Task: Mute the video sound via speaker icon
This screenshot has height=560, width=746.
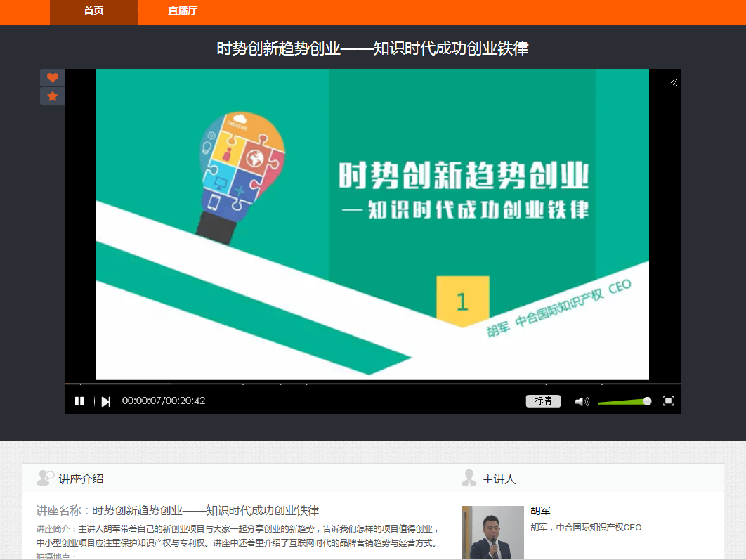Action: pos(581,401)
